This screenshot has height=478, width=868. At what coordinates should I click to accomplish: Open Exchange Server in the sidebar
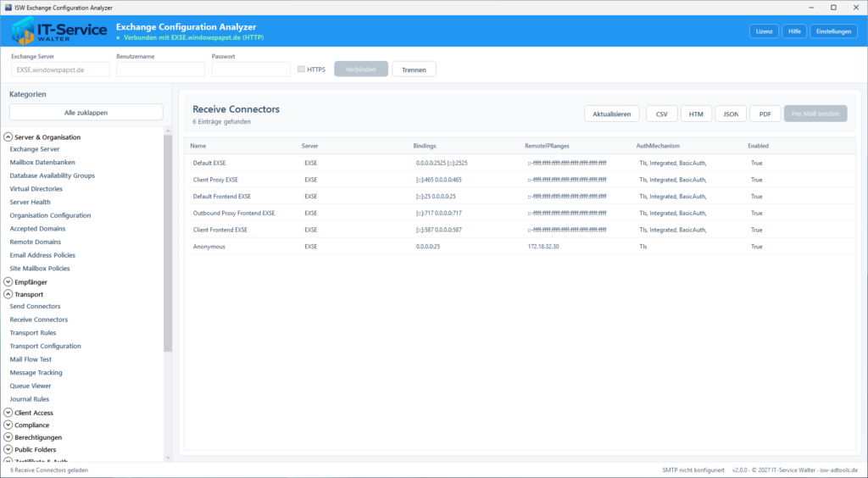tap(34, 149)
